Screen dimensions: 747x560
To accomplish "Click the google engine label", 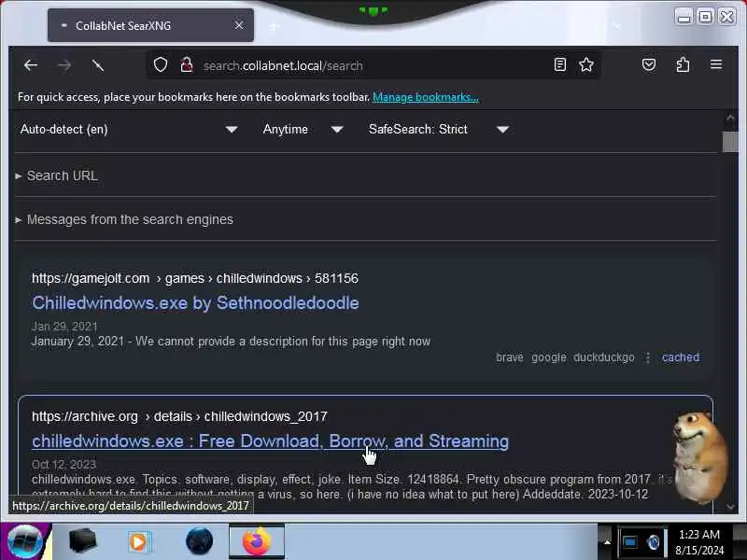I will pyautogui.click(x=549, y=357).
